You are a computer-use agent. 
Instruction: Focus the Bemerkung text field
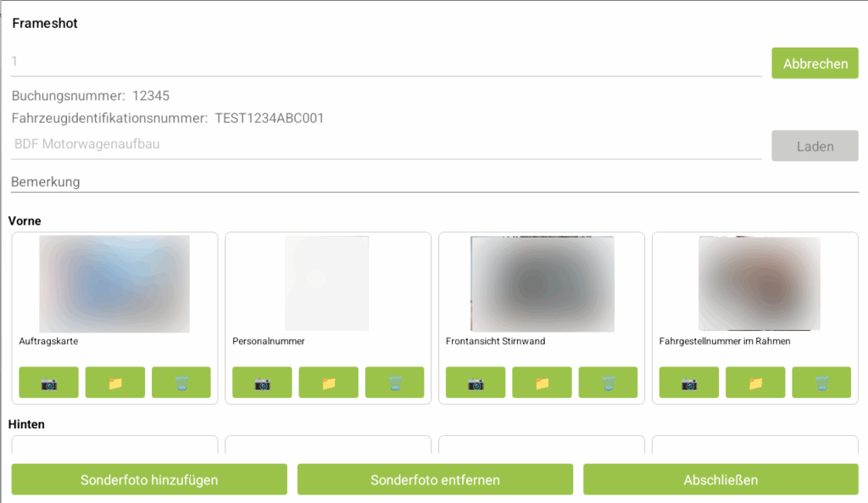coord(434,182)
